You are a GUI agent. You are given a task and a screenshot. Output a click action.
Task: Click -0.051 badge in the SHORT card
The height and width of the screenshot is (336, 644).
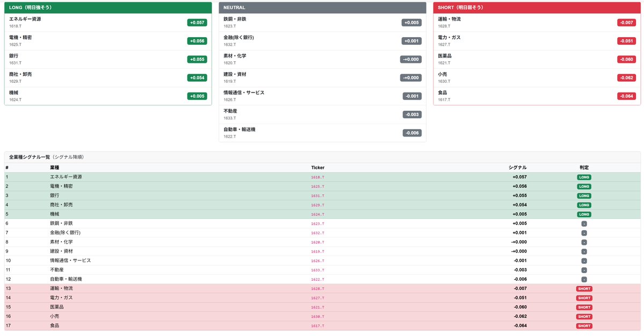pos(626,41)
